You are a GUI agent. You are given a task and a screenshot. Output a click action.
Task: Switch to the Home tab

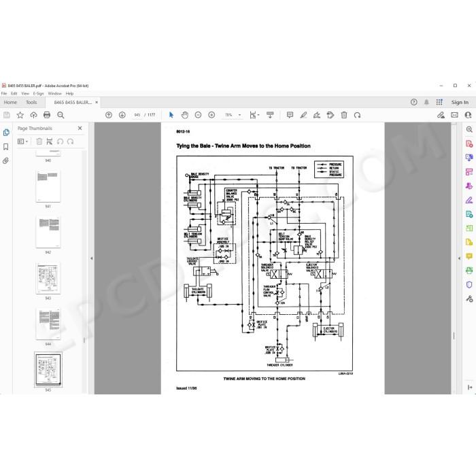point(10,102)
